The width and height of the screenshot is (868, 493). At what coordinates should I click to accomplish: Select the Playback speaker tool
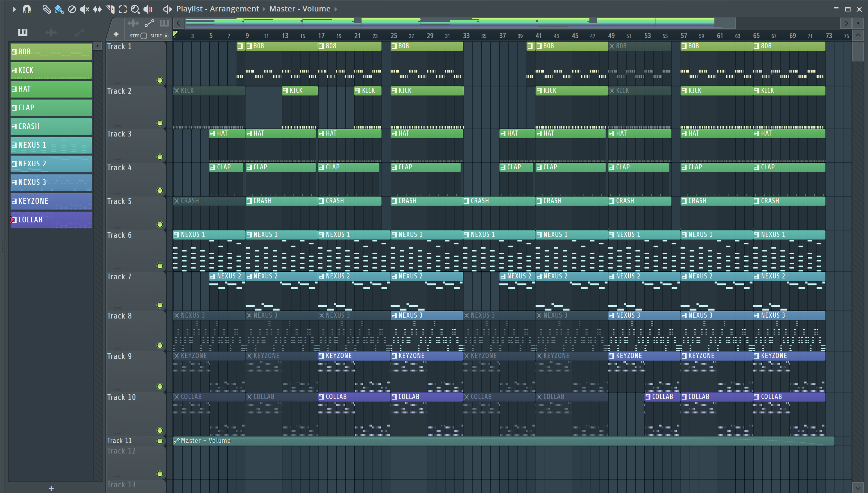pyautogui.click(x=148, y=9)
